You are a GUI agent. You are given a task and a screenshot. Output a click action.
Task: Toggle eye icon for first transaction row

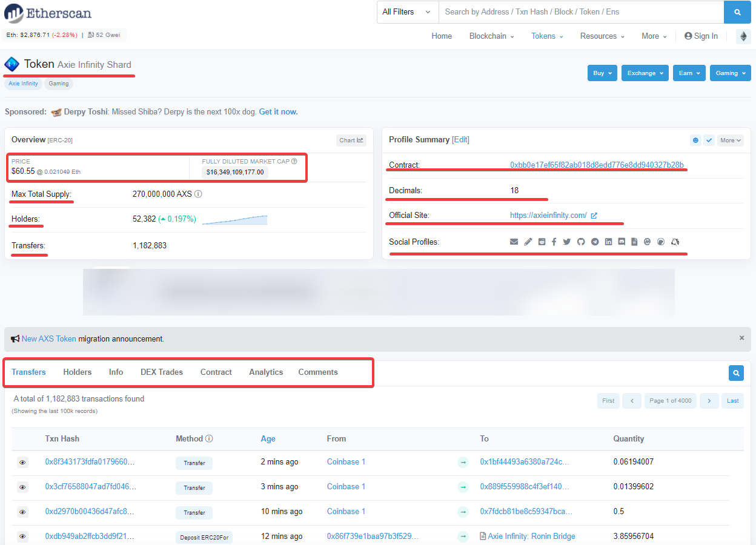(x=22, y=463)
